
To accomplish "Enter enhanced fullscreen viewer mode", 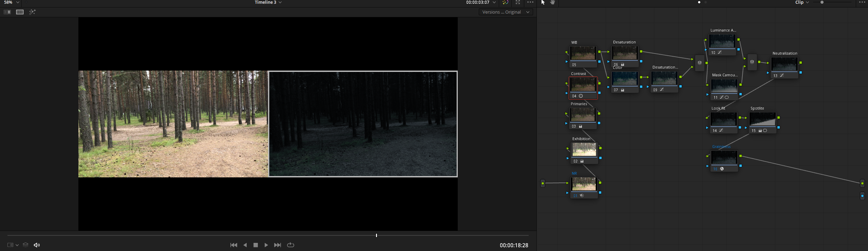I will [518, 2].
